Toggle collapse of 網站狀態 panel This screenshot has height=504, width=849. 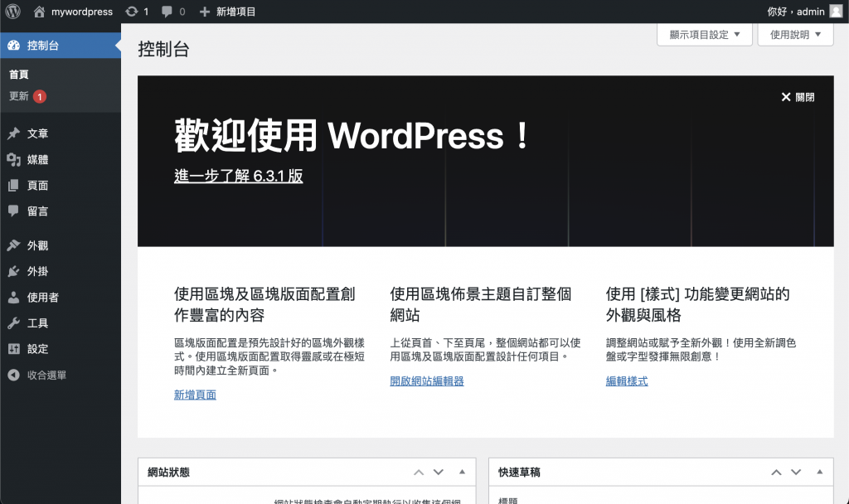[462, 472]
